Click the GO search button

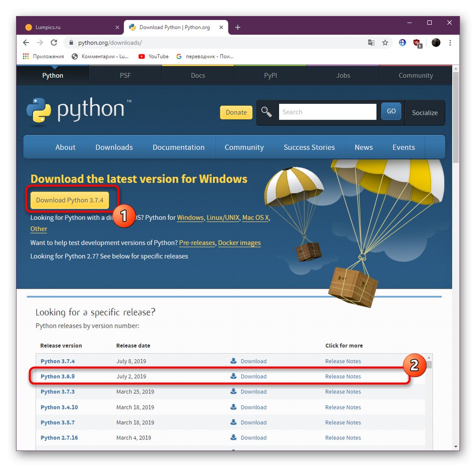click(x=391, y=111)
